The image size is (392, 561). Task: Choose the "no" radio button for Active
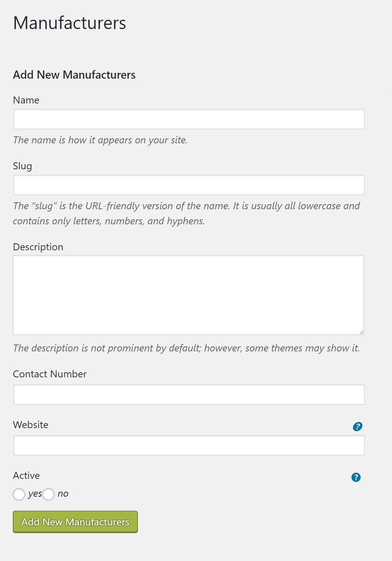[48, 494]
